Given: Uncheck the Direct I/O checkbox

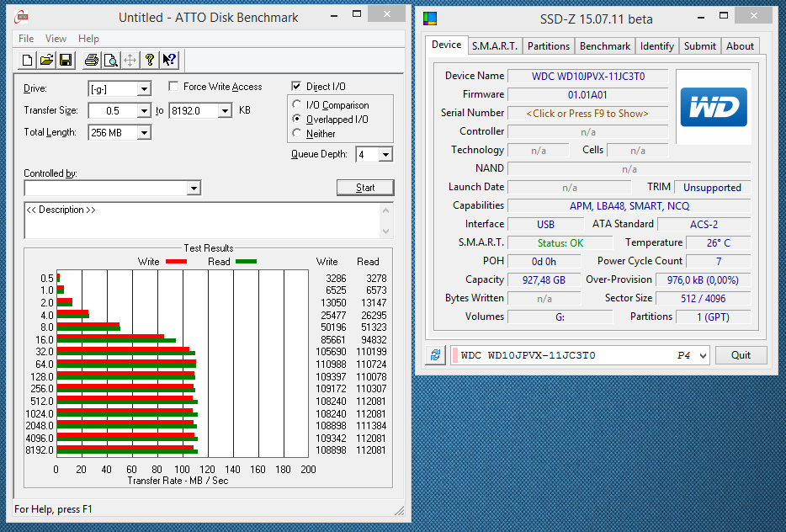Looking at the screenshot, I should [296, 87].
